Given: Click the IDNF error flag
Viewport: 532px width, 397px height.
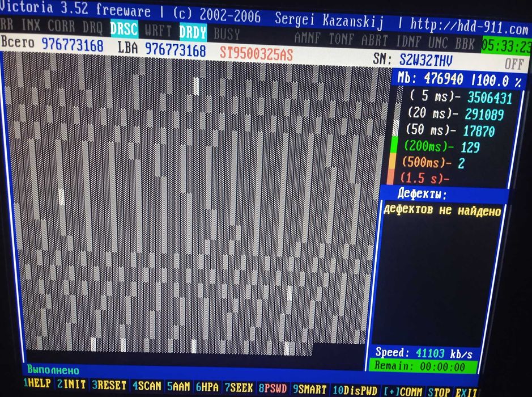Looking at the screenshot, I should (x=408, y=42).
